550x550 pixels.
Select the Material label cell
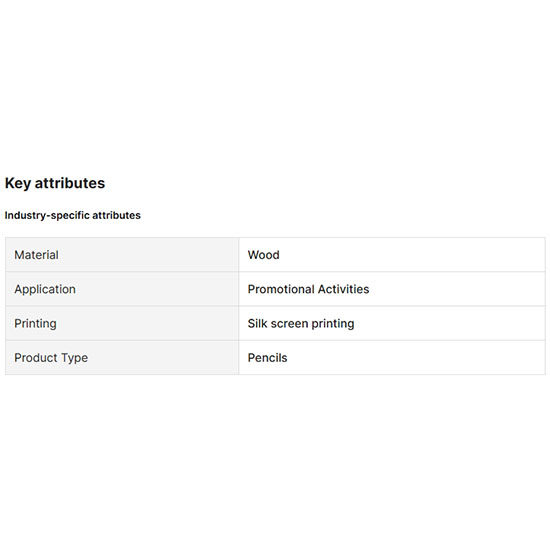coord(122,255)
